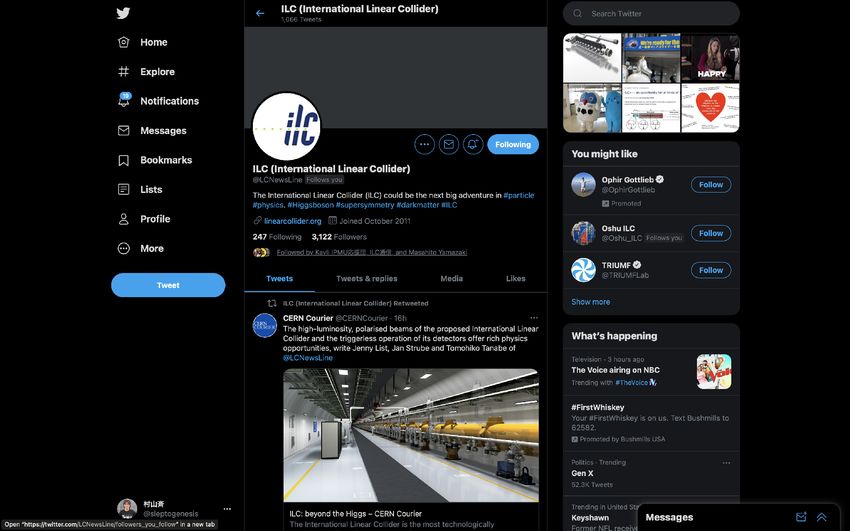Open media thumbnail with HAPPY text
The height and width of the screenshot is (531, 850).
(711, 58)
